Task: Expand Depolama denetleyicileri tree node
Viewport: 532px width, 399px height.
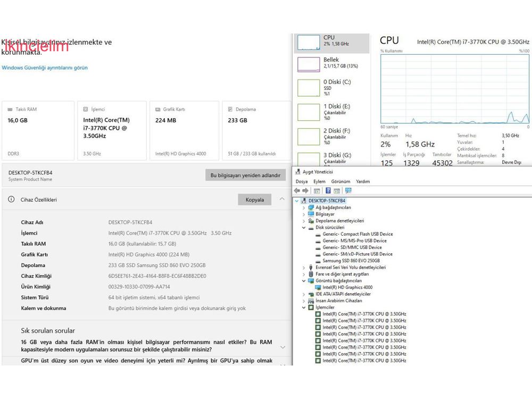Action: [x=304, y=221]
